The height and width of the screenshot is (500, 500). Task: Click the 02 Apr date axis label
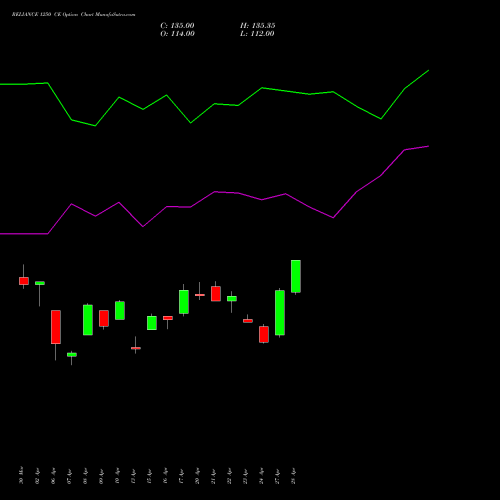(x=37, y=476)
